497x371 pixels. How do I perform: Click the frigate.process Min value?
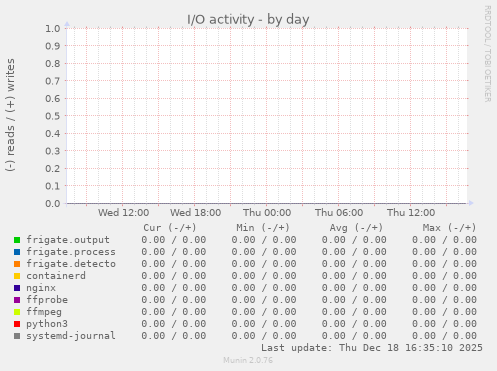point(264,252)
